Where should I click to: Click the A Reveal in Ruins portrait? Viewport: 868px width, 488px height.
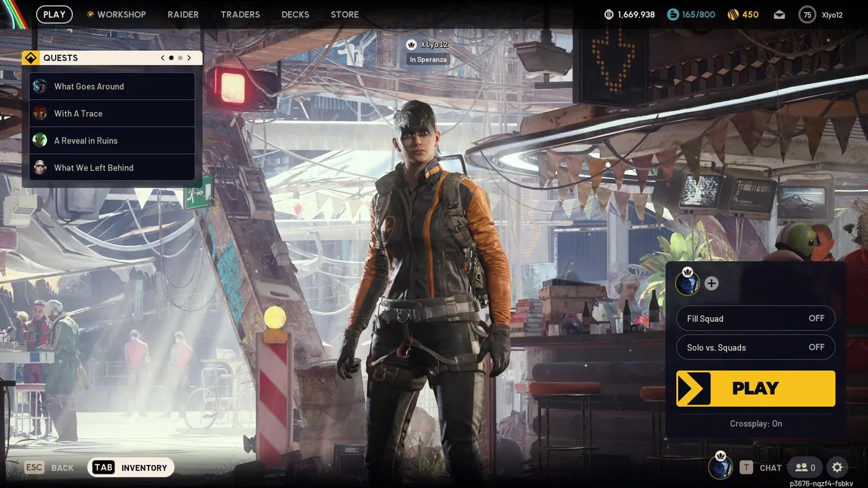click(x=40, y=140)
